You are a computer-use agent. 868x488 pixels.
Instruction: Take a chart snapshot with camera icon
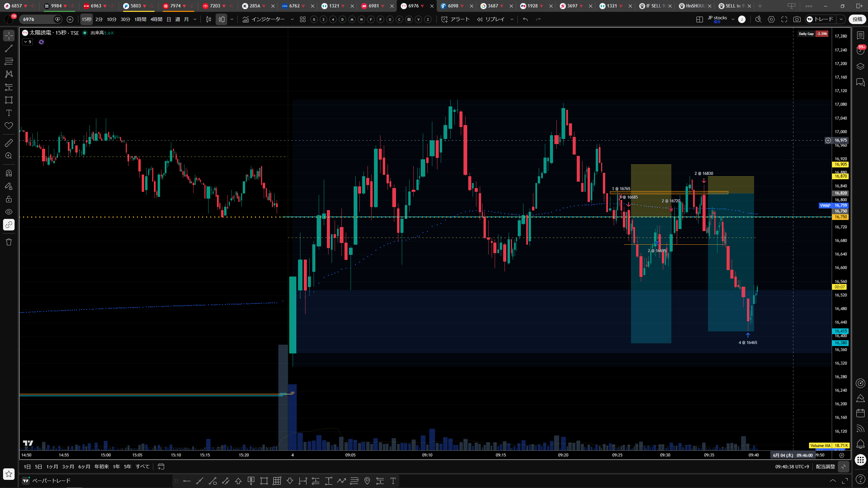coord(797,19)
